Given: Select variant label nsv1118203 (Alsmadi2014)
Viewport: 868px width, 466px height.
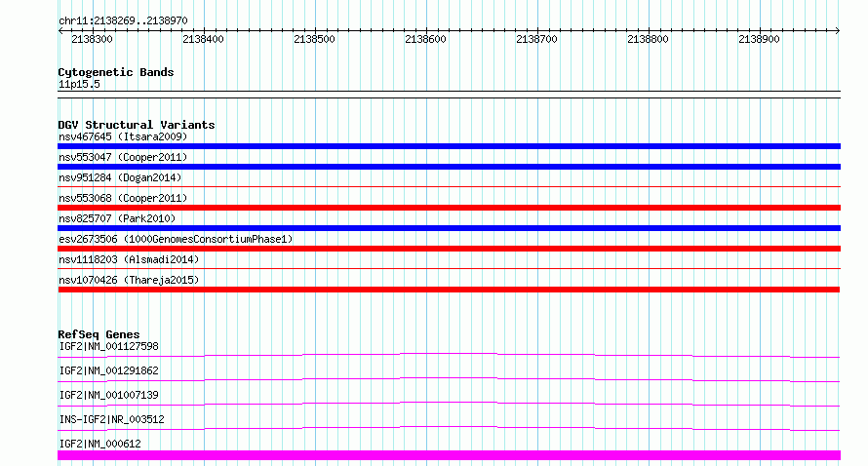Looking at the screenshot, I should tap(129, 259).
